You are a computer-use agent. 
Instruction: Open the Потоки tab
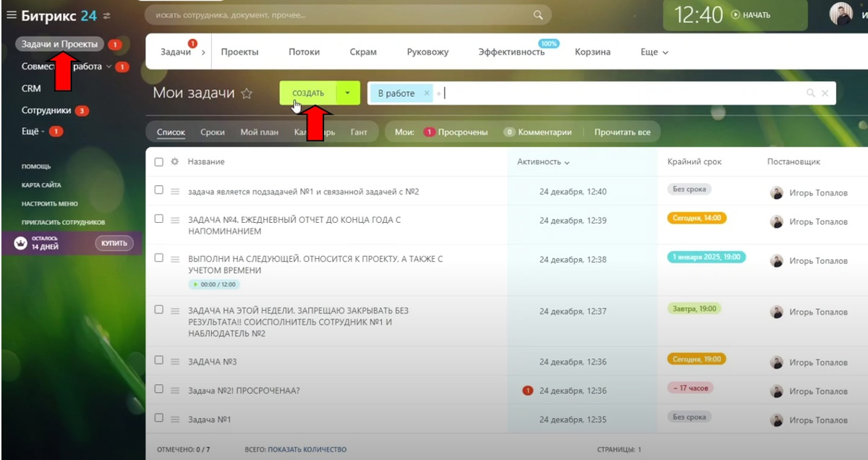coord(304,52)
